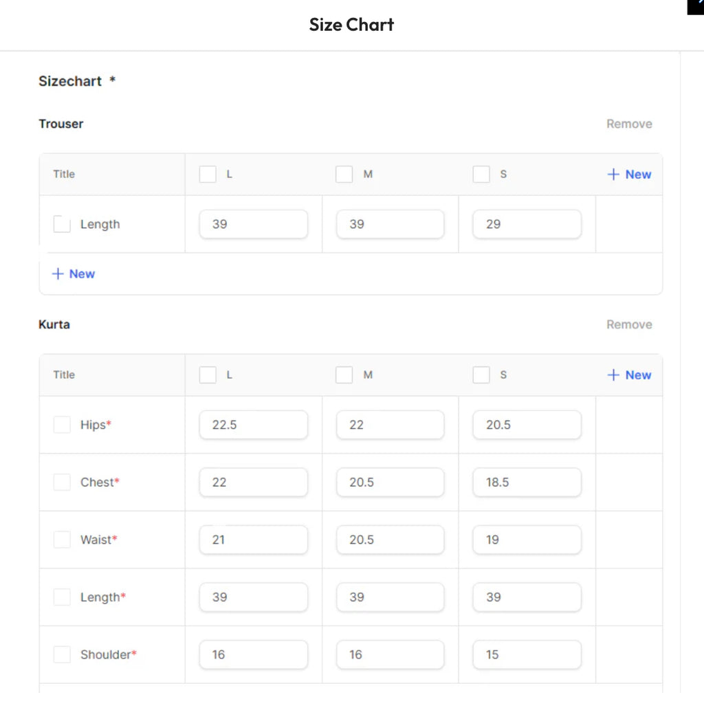Select the S checkbox in Kurta header

click(481, 375)
